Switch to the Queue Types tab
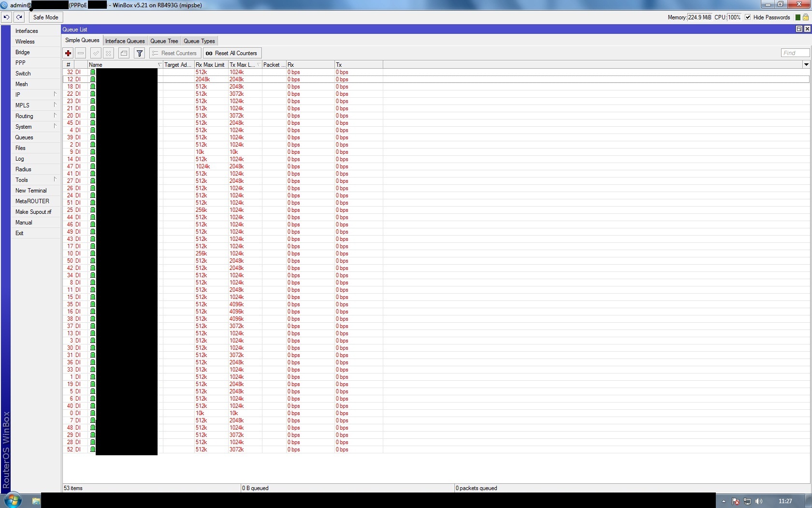Image resolution: width=812 pixels, height=508 pixels. pos(199,41)
